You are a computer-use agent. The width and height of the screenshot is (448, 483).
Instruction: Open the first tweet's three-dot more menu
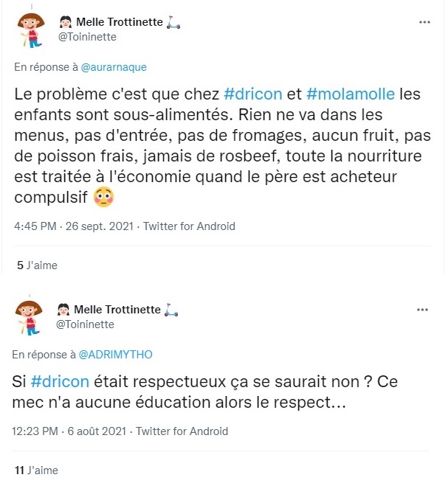pos(424,23)
